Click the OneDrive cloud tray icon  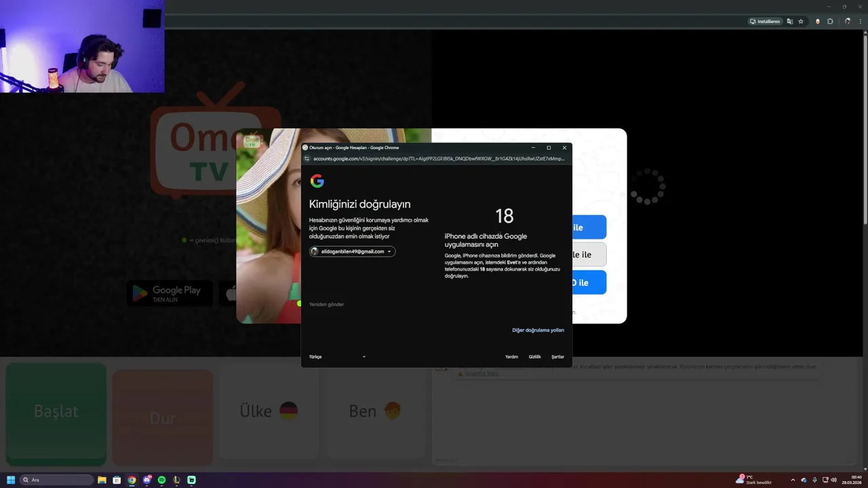804,480
